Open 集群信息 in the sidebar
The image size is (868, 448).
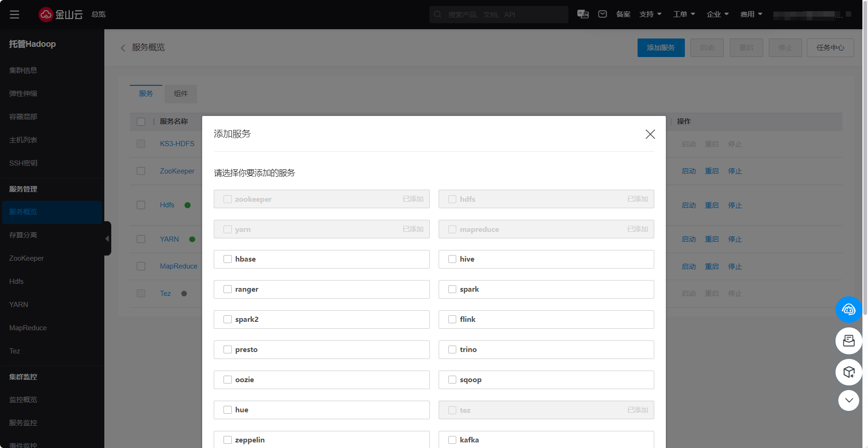coord(23,70)
